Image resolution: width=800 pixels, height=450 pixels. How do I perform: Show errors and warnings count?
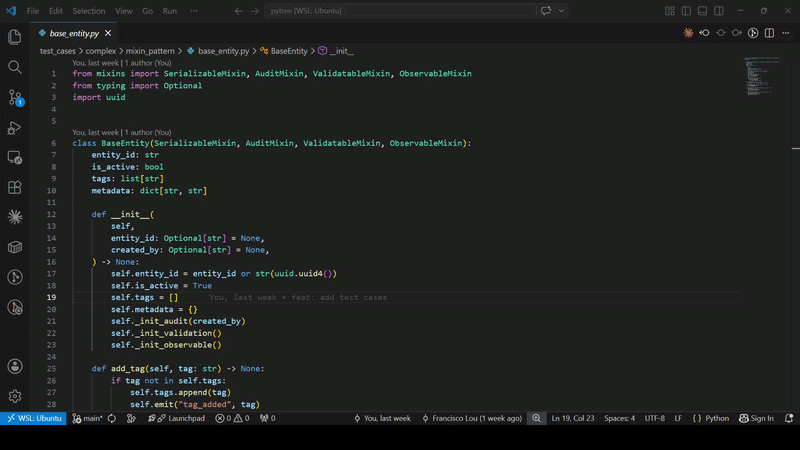233,418
